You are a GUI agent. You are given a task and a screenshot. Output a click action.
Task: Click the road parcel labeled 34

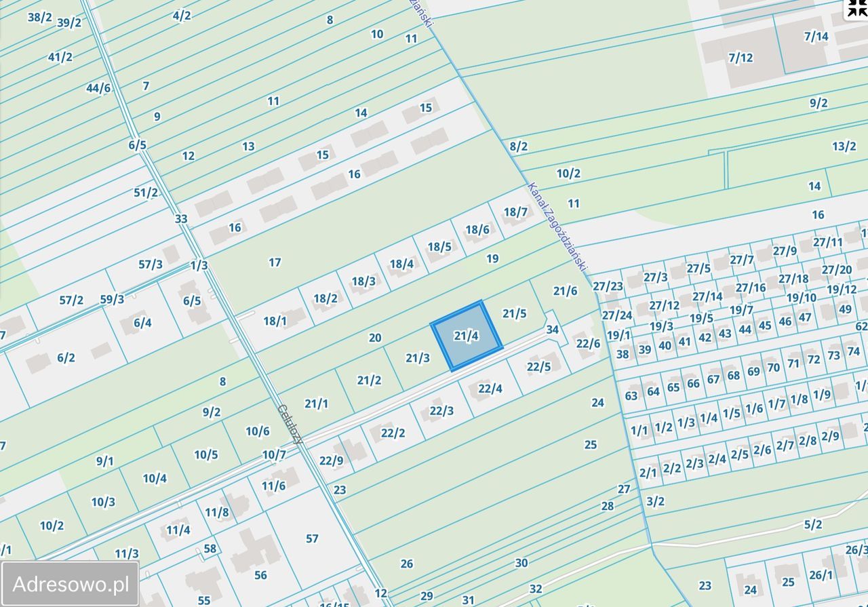[553, 329]
